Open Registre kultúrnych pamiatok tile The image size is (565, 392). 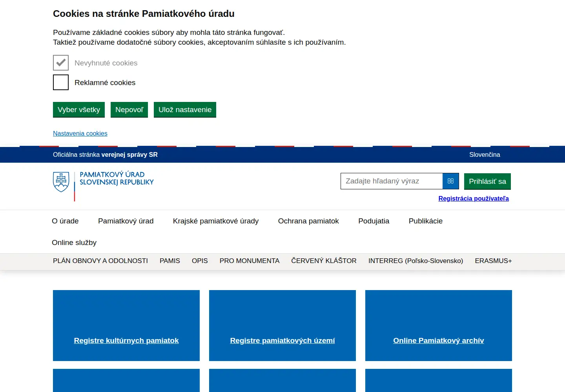pyautogui.click(x=126, y=325)
